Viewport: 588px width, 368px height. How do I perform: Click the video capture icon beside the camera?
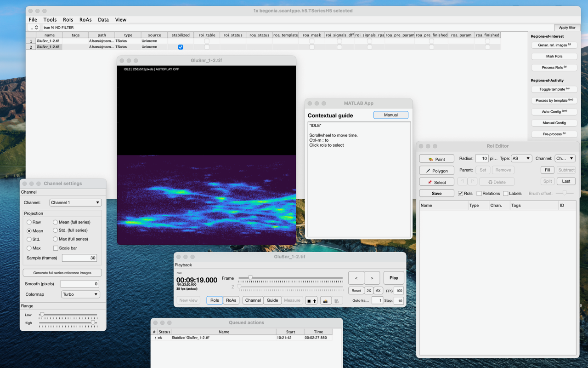[x=337, y=300]
